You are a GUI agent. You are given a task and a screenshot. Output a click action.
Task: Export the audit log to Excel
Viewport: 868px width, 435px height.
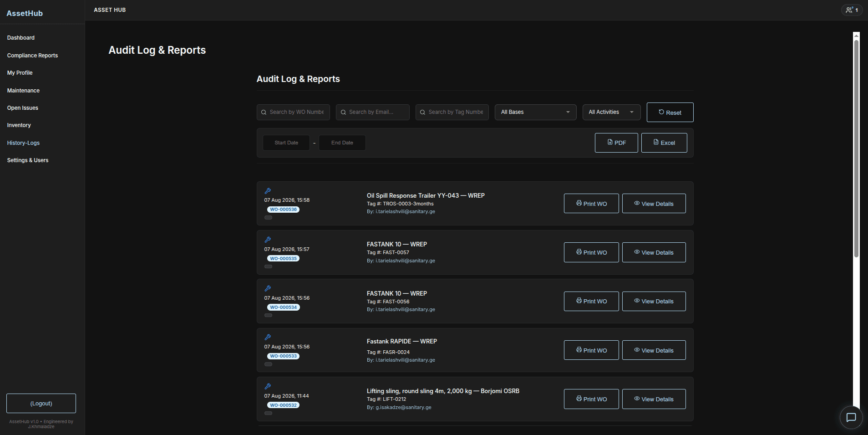point(664,143)
